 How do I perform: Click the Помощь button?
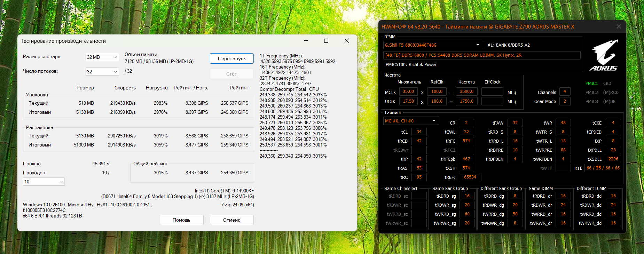[x=182, y=220]
